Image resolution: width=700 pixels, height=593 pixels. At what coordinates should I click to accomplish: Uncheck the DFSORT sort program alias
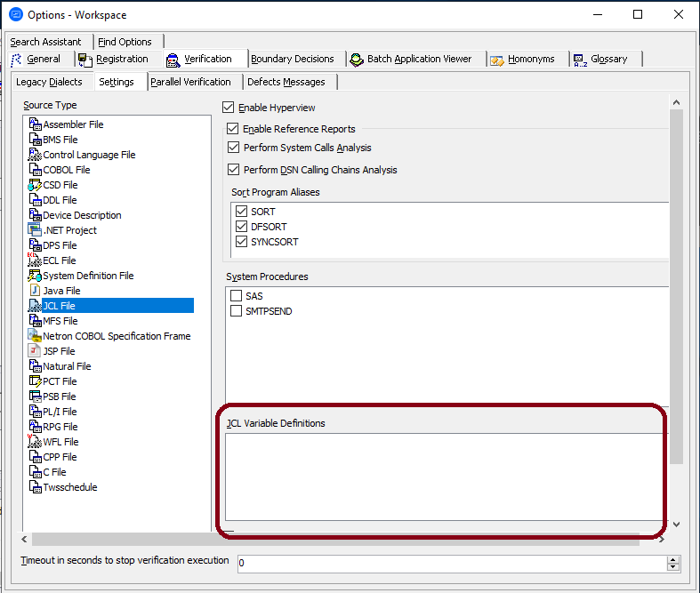[x=241, y=227]
